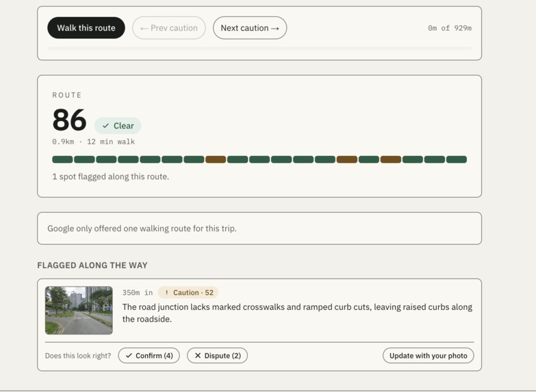This screenshot has width=536, height=392.
Task: Select the first brown caution segment in route bar
Action: [216, 159]
